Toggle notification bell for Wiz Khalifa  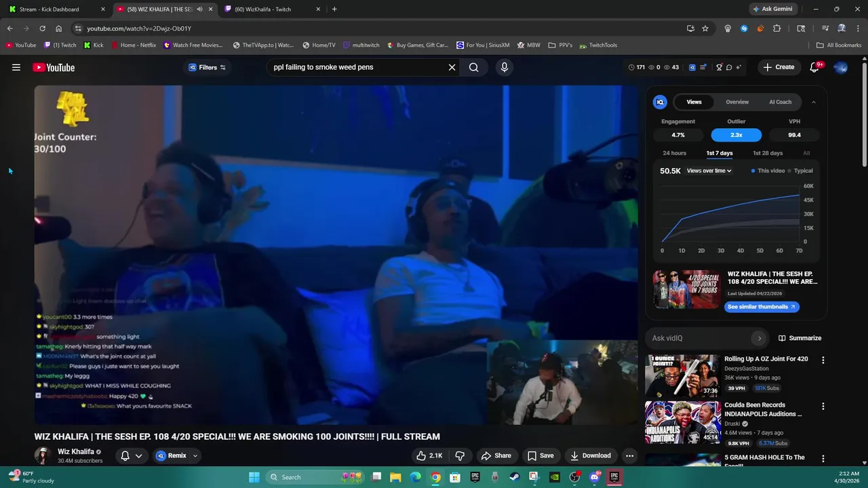click(x=131, y=455)
